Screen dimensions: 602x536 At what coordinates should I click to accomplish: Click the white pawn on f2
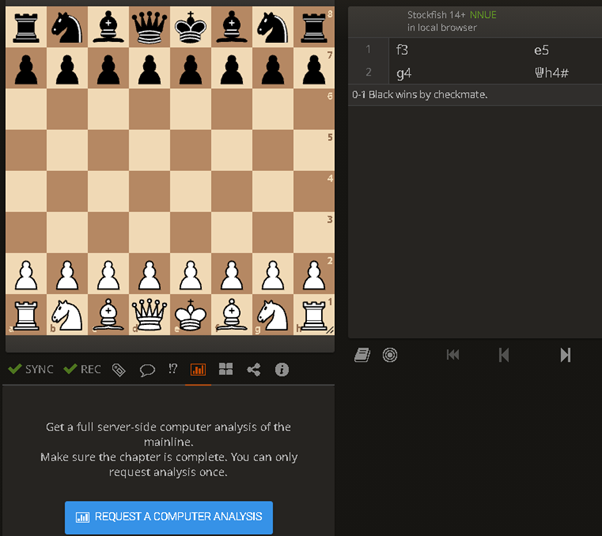[232, 274]
